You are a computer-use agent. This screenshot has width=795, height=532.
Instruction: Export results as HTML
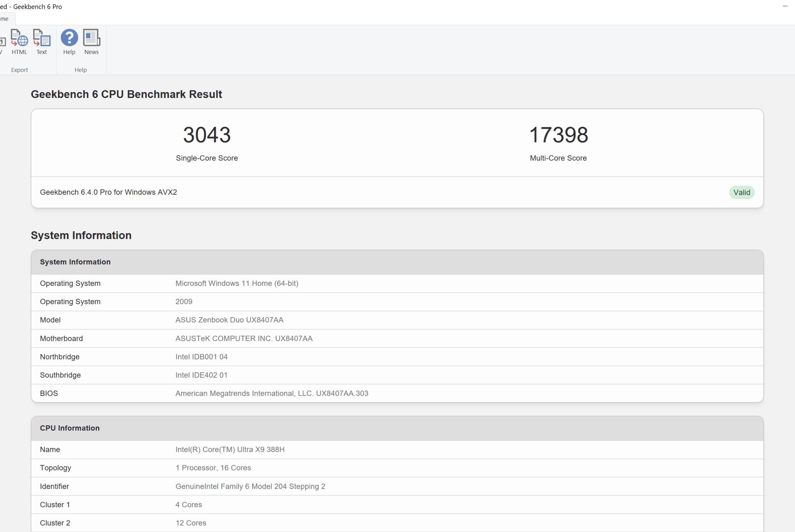point(19,42)
